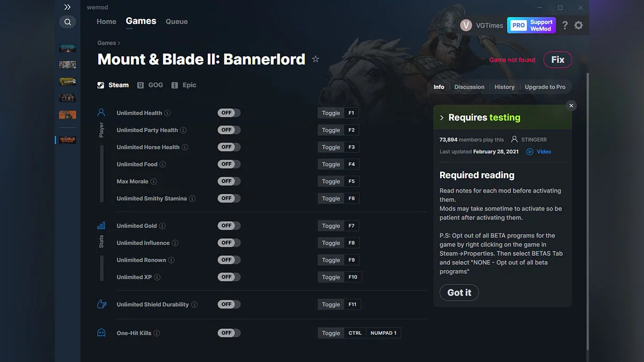This screenshot has height=362, width=644.
Task: Click the ghost icon next to One-Hit Kills
Action: tap(101, 333)
